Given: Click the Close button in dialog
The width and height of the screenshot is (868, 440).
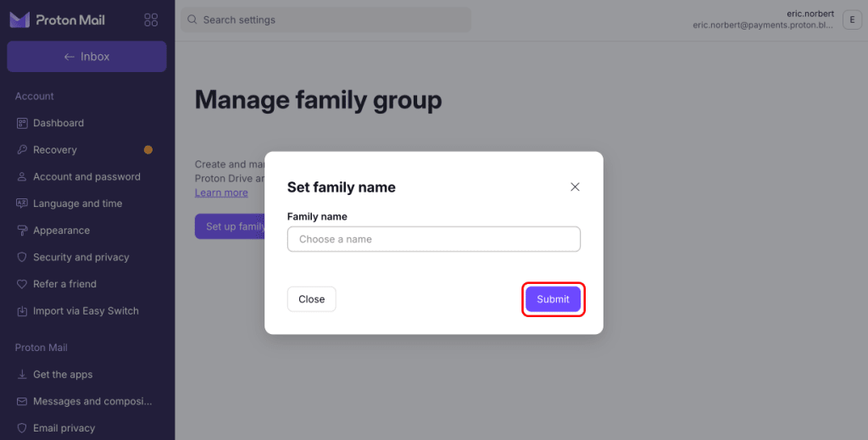Looking at the screenshot, I should pos(312,299).
